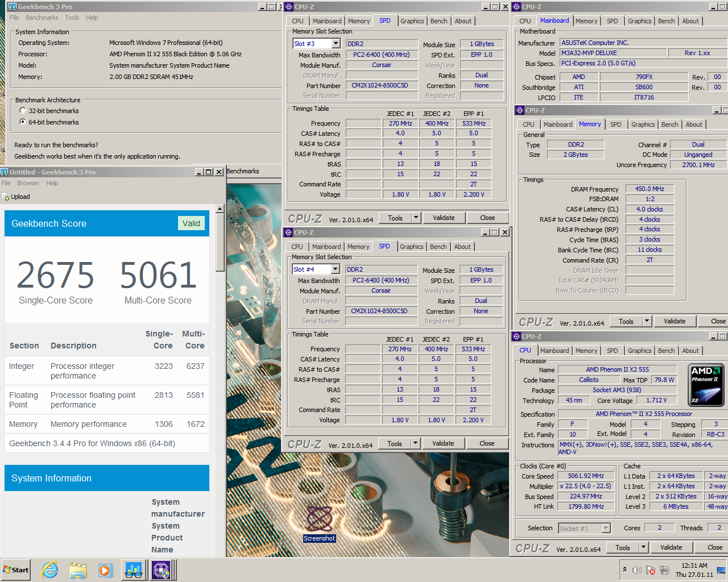Open the Windows Start menu
The width and height of the screenshot is (728, 582).
[x=15, y=569]
